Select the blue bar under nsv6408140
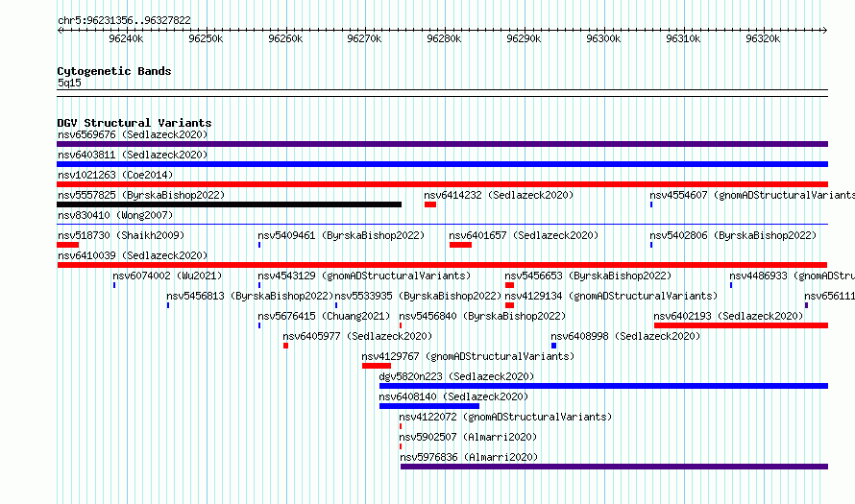The image size is (855, 504). (x=429, y=406)
